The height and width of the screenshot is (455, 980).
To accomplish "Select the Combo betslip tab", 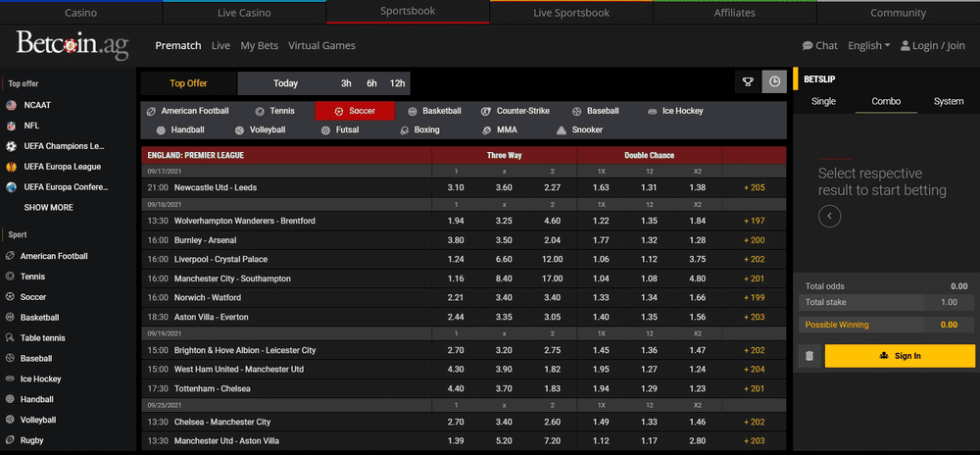I will click(x=886, y=101).
